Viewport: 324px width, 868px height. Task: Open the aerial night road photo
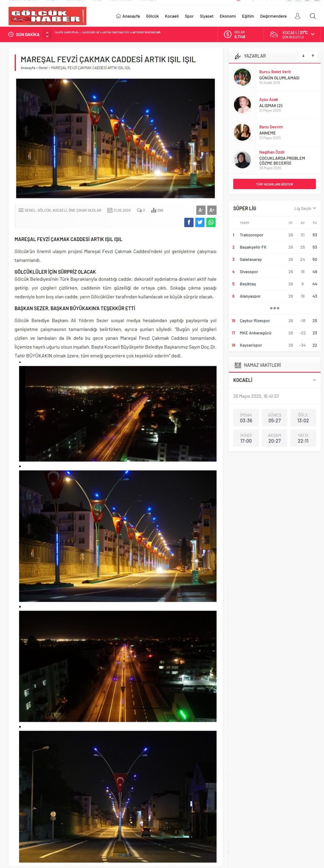117,413
